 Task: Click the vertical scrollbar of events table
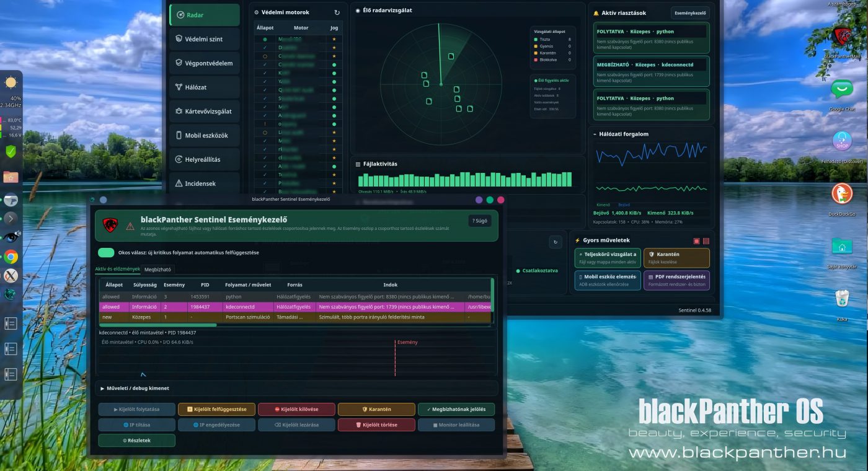point(493,294)
